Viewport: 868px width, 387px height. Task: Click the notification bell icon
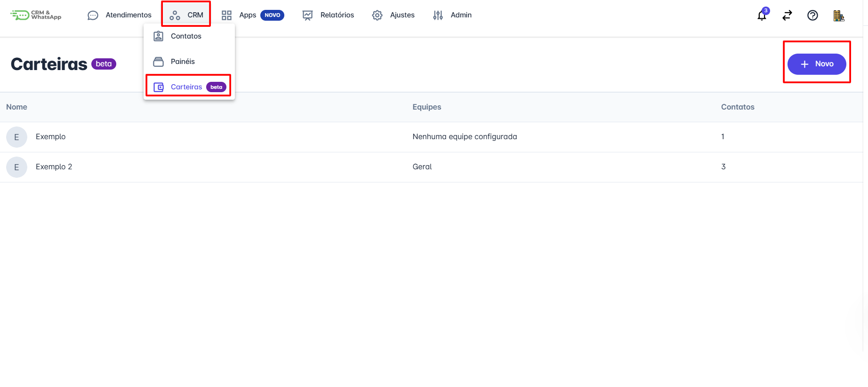pos(762,16)
